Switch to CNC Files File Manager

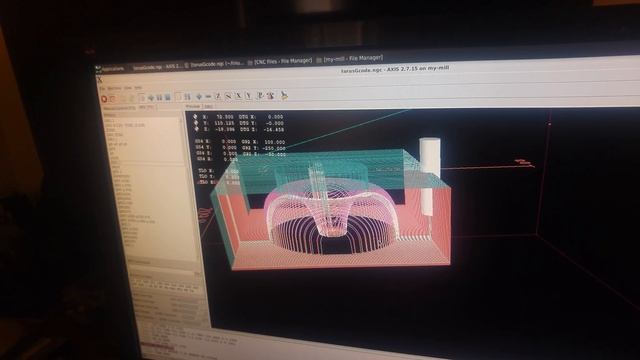click(281, 61)
